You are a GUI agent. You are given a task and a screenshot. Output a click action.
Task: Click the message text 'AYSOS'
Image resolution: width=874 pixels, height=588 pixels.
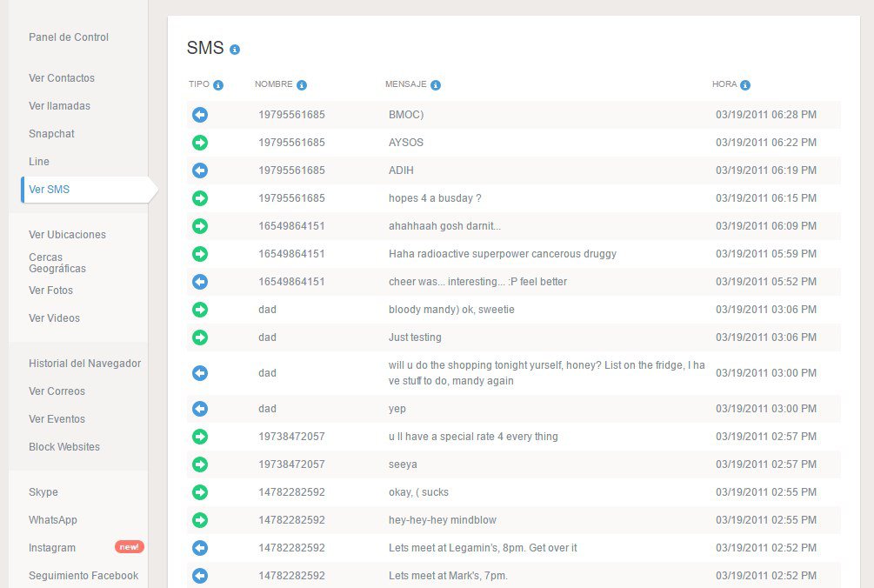406,143
